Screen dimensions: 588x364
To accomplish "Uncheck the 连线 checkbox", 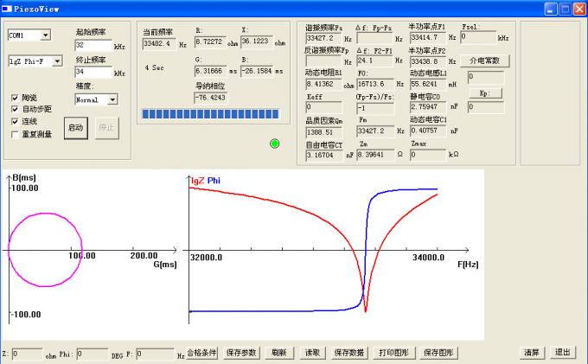I will click(x=15, y=121).
